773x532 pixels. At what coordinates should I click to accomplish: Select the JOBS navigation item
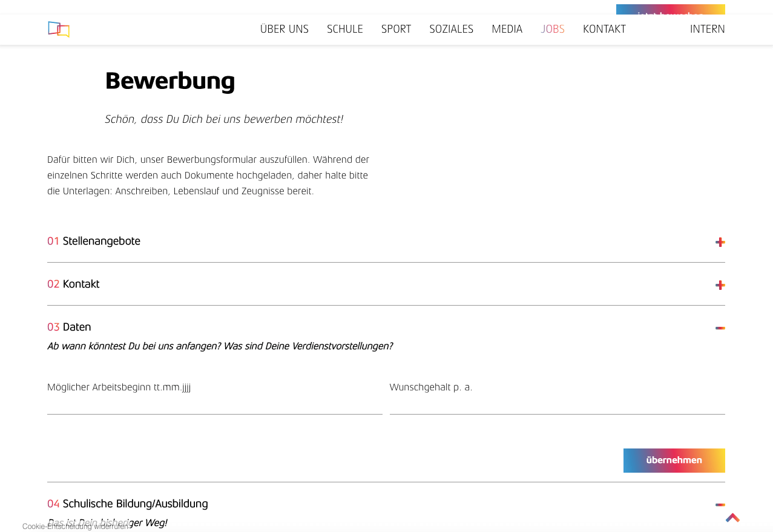coord(553,29)
